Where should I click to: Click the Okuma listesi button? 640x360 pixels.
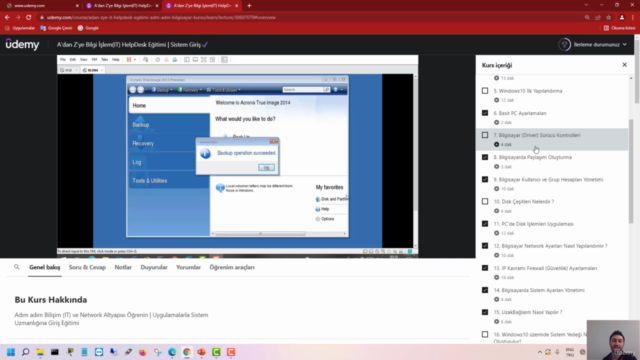pos(619,28)
